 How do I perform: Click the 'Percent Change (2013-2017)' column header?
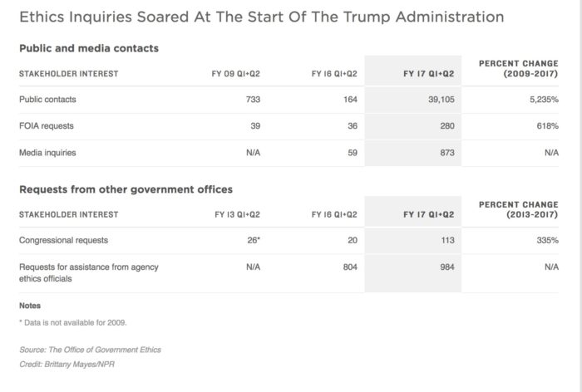[x=518, y=209]
